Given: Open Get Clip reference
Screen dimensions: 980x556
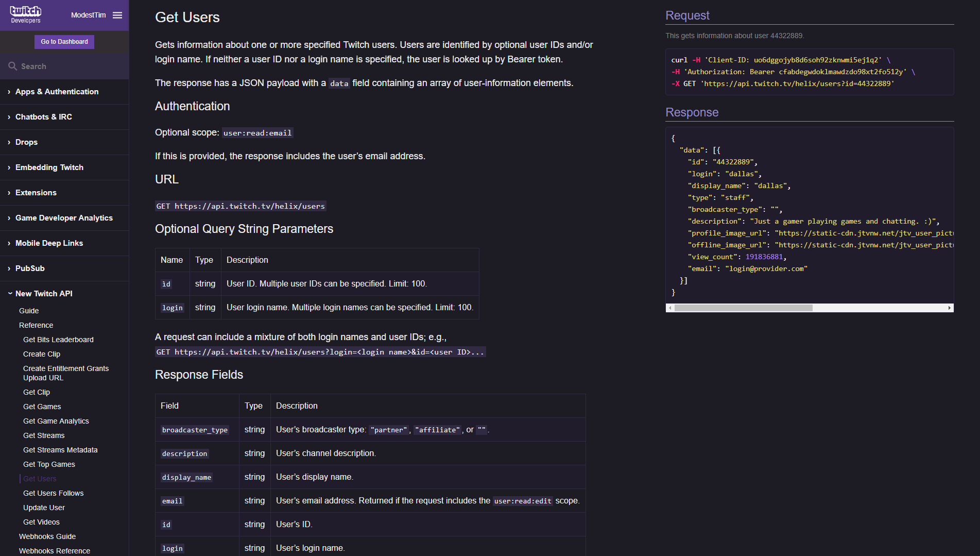Looking at the screenshot, I should click(x=37, y=392).
